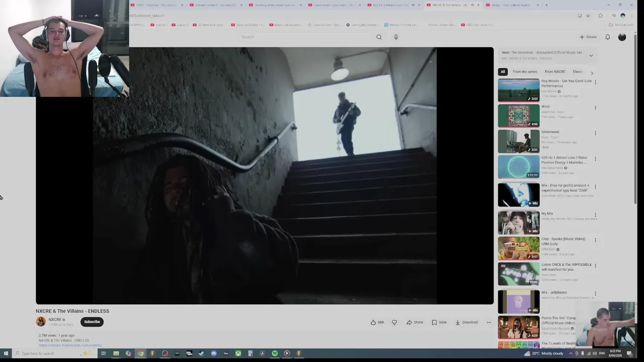This screenshot has height=362, width=644.
Task: Click the NXCRE channel name link
Action: [x=55, y=320]
